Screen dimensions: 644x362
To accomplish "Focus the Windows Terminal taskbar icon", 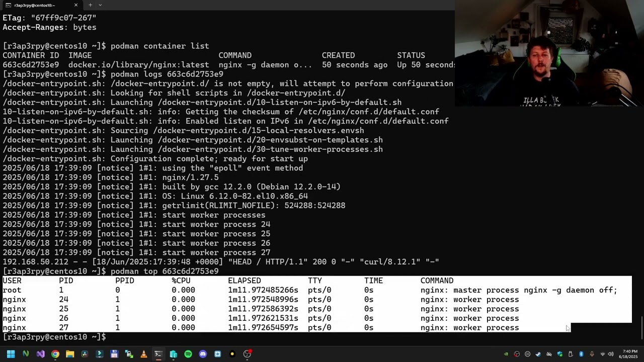I will pyautogui.click(x=158, y=354).
